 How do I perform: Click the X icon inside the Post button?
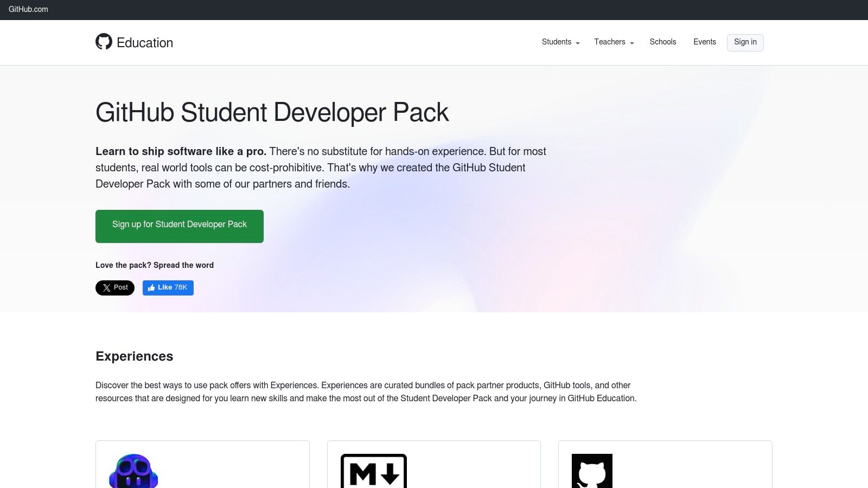tap(107, 287)
